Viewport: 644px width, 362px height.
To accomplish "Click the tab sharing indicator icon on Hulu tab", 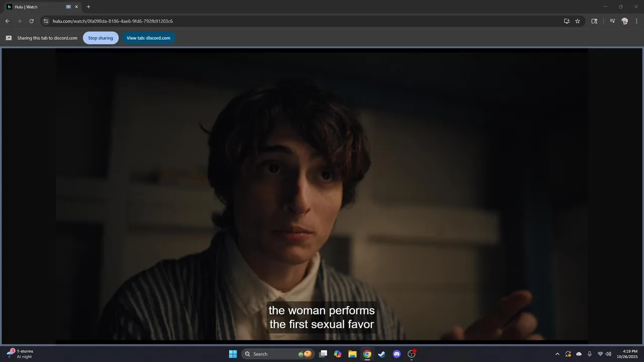I will tap(68, 7).
